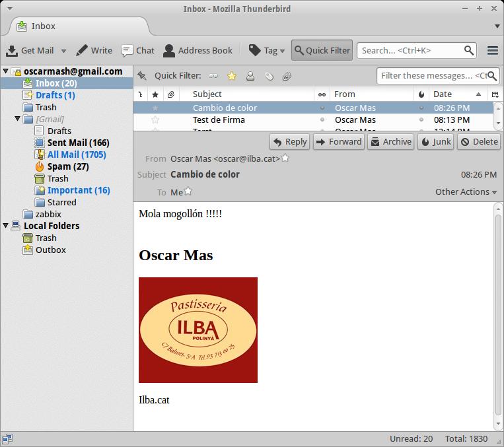The width and height of the screenshot is (504, 447).
Task: Sort by the From column header
Action: [x=372, y=94]
